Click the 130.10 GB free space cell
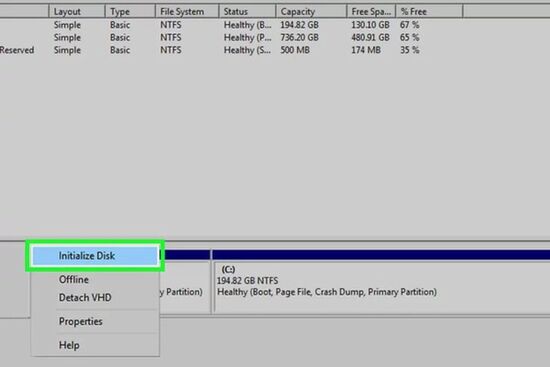 (370, 25)
